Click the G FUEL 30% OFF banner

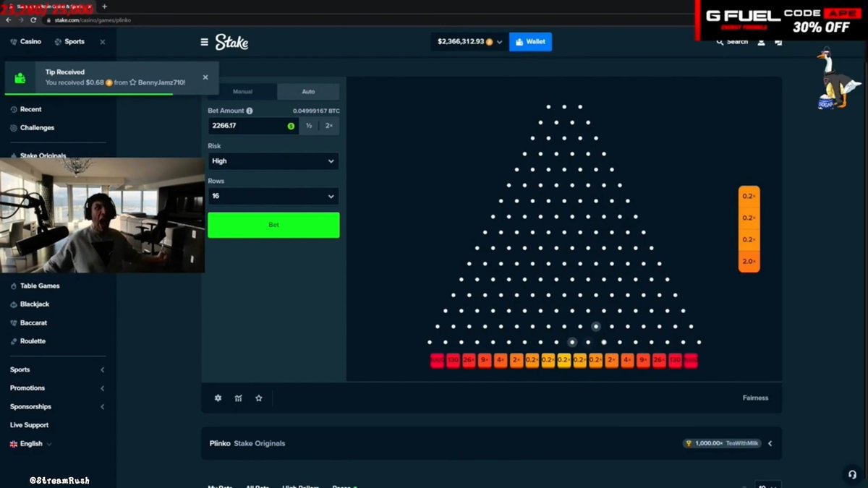coord(781,21)
